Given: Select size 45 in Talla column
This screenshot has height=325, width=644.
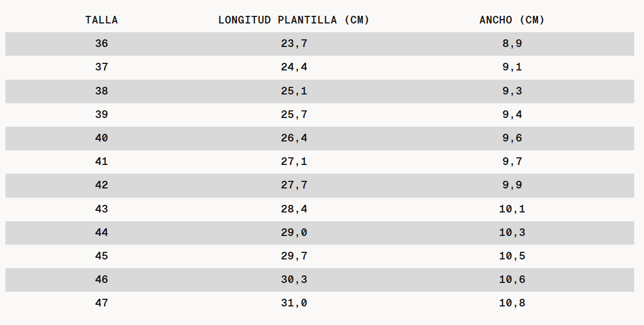Looking at the screenshot, I should 102,256.
